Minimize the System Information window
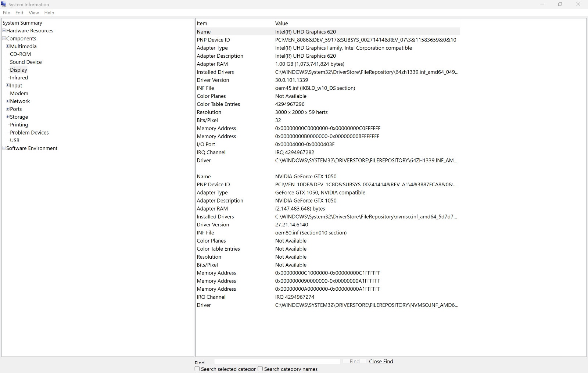The height and width of the screenshot is (373, 588). (542, 4)
